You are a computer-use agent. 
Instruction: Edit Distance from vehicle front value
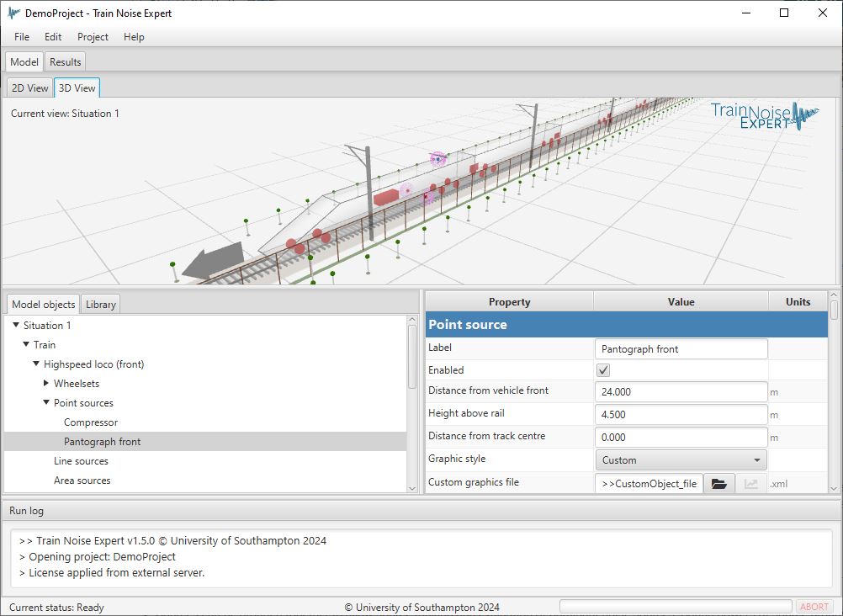(681, 391)
